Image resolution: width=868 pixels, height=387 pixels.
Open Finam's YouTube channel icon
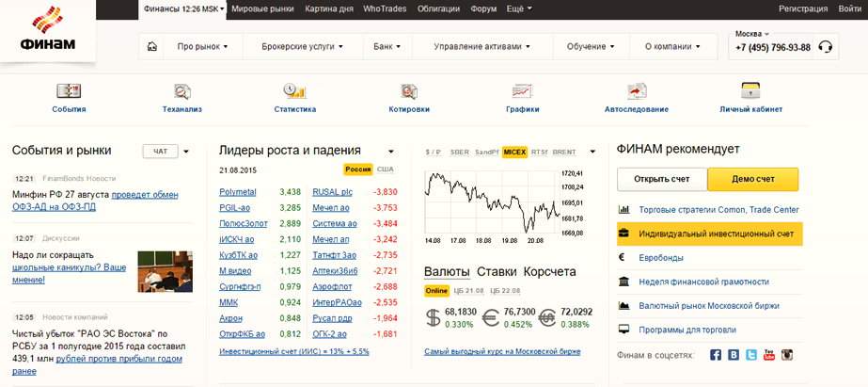click(769, 355)
